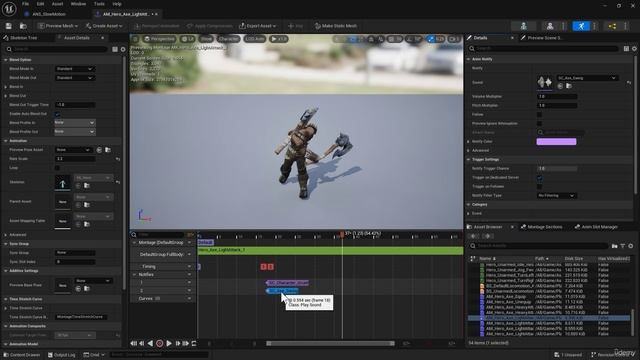Click the Unreal Engine logo icon
Image resolution: width=640 pixels, height=360 pixels.
click(x=9, y=8)
